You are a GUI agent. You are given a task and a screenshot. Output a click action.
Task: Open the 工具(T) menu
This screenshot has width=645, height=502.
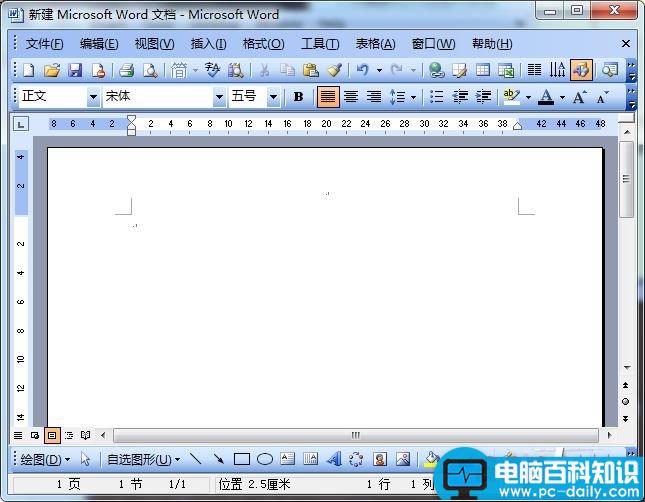(320, 44)
